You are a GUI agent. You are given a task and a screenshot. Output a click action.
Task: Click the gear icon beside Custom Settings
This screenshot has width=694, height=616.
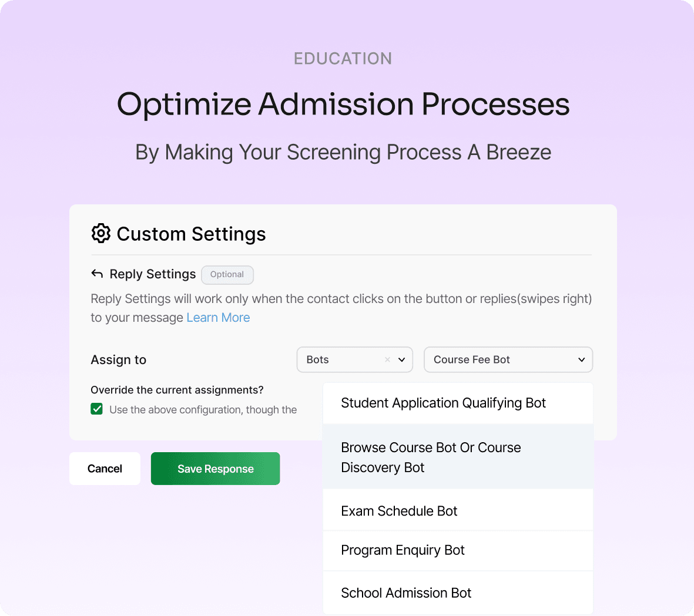(100, 233)
